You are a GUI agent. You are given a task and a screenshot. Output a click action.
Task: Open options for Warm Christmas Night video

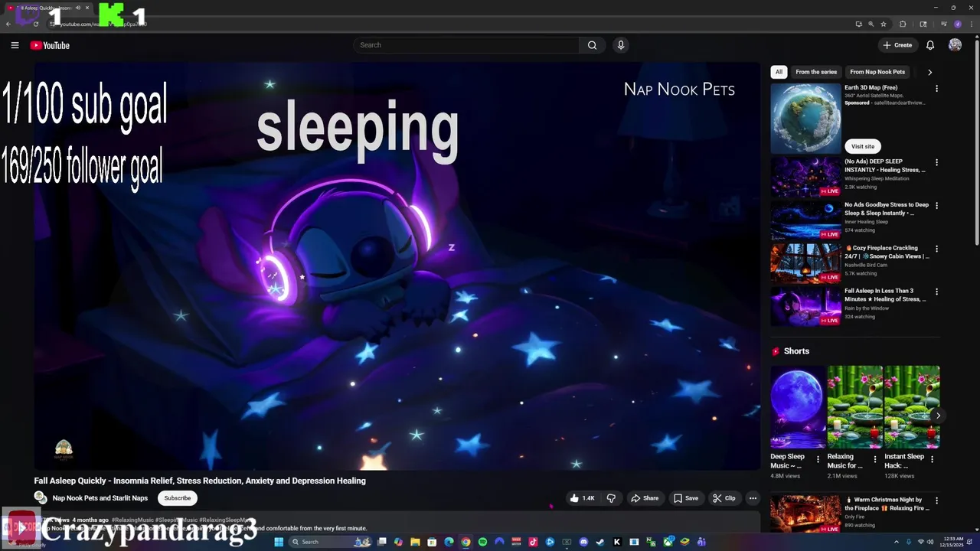(x=936, y=500)
